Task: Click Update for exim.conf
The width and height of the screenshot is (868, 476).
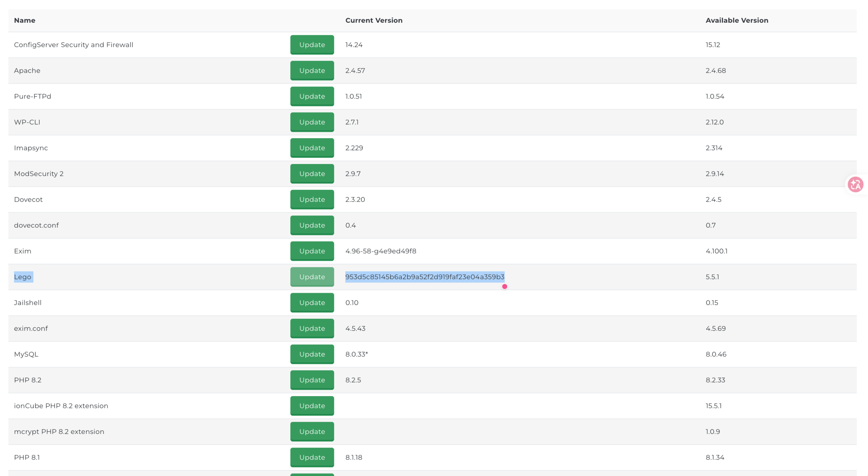Action: coord(312,328)
